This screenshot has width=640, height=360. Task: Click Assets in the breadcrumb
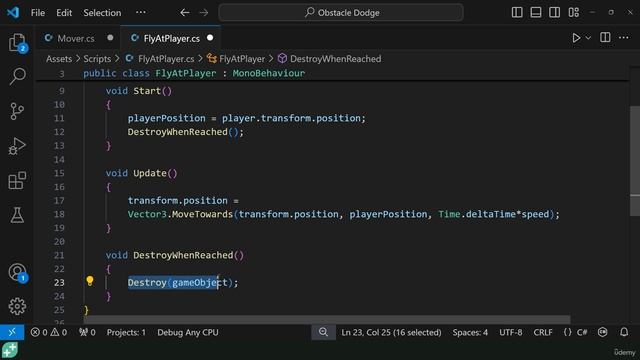[x=59, y=59]
